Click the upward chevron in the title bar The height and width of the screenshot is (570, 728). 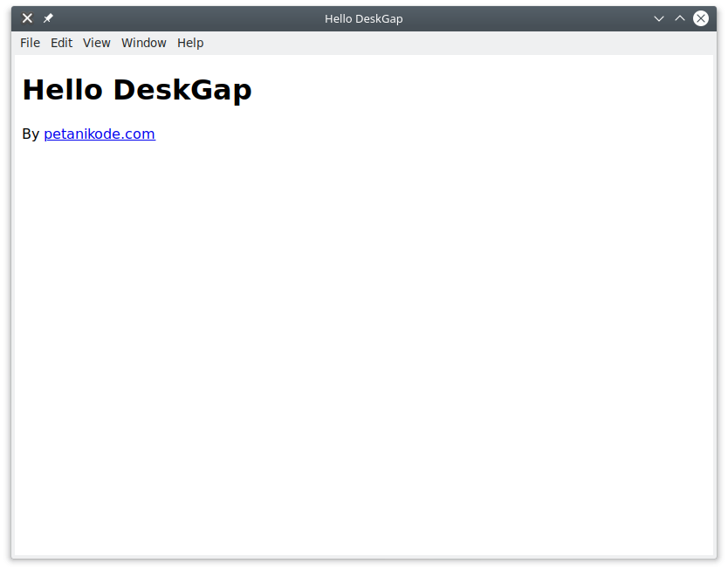pyautogui.click(x=679, y=17)
